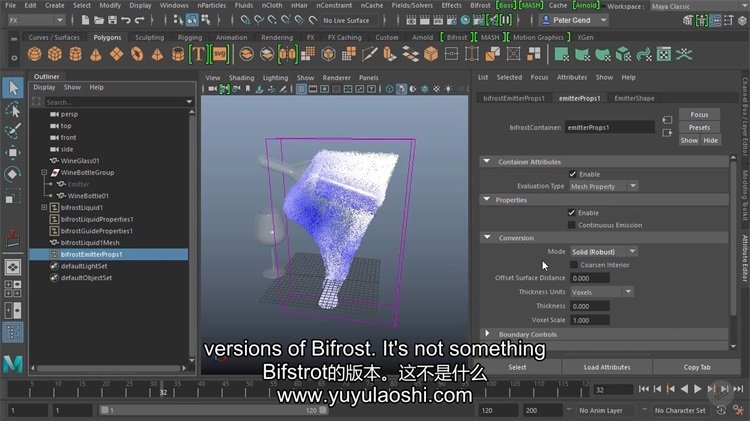750x421 pixels.
Task: Activate the Scale tool in toolbox
Action: pos(13,196)
